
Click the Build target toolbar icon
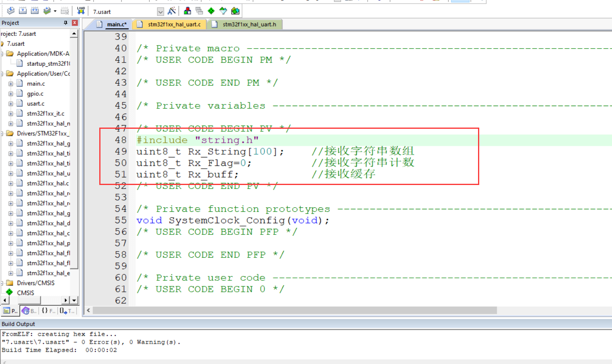coord(23,11)
